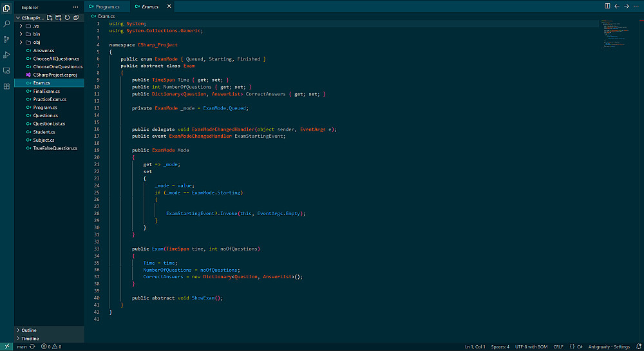Open the notifications bell in status bar

point(637,346)
